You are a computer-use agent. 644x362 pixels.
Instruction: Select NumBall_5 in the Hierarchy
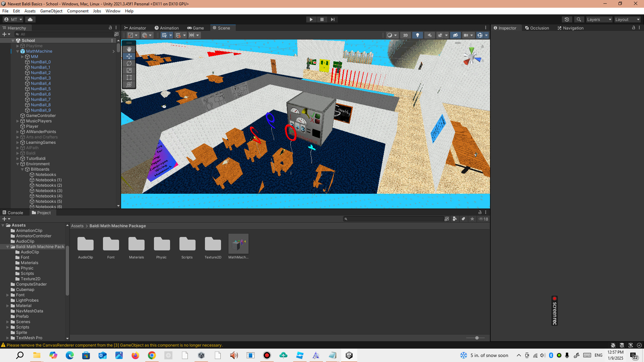41,89
